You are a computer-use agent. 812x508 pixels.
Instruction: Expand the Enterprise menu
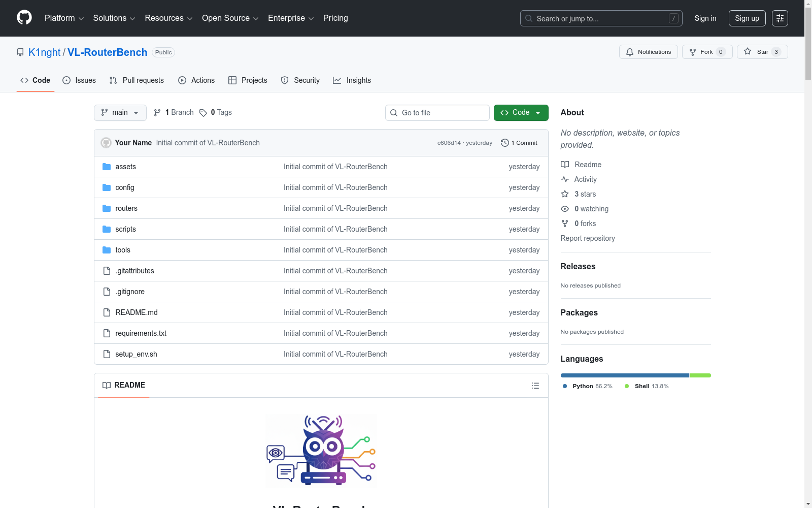(291, 18)
